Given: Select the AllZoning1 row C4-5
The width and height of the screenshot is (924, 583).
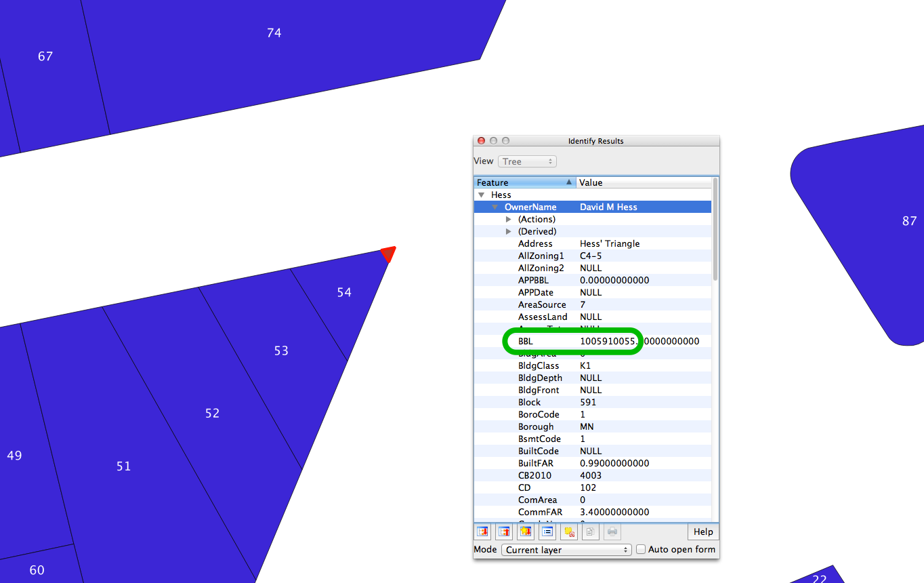Looking at the screenshot, I should (593, 256).
